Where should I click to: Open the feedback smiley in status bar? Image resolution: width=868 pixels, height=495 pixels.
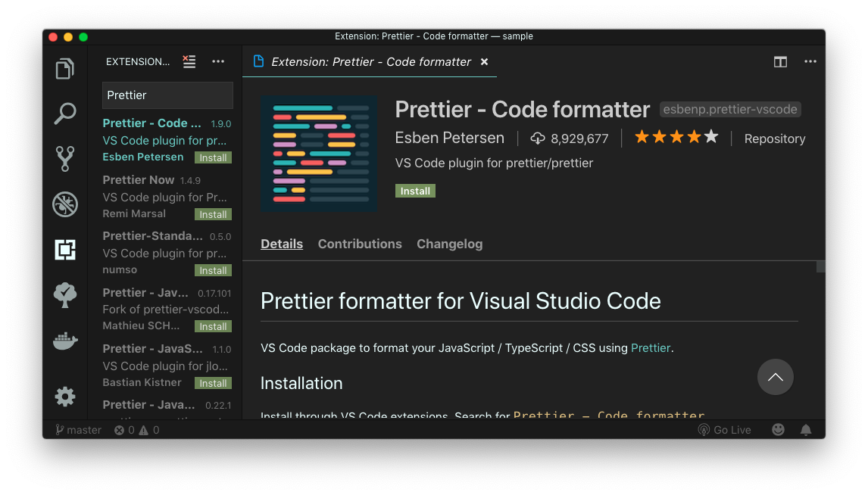[778, 430]
